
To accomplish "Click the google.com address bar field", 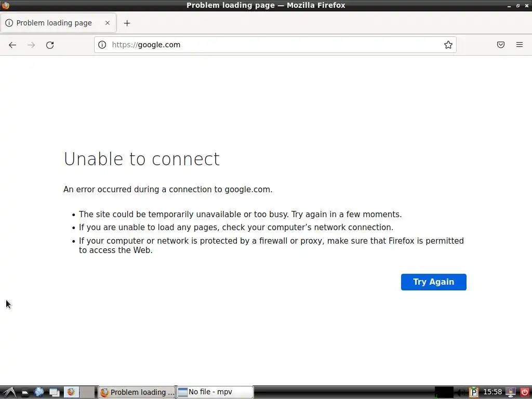I will pyautogui.click(x=275, y=45).
